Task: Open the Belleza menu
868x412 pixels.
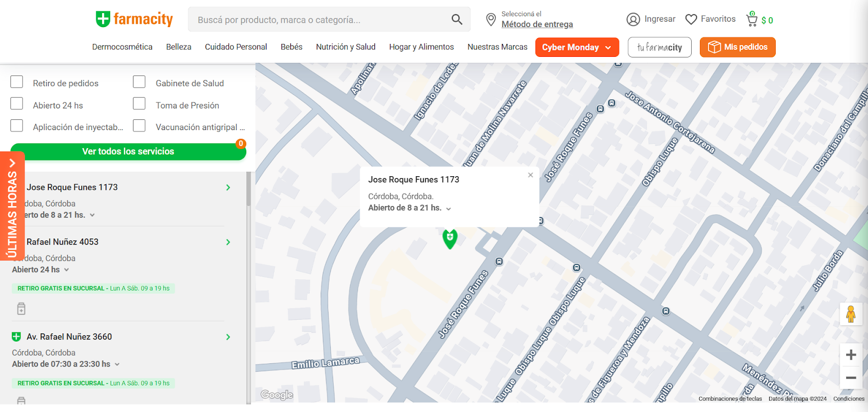Action: click(178, 47)
